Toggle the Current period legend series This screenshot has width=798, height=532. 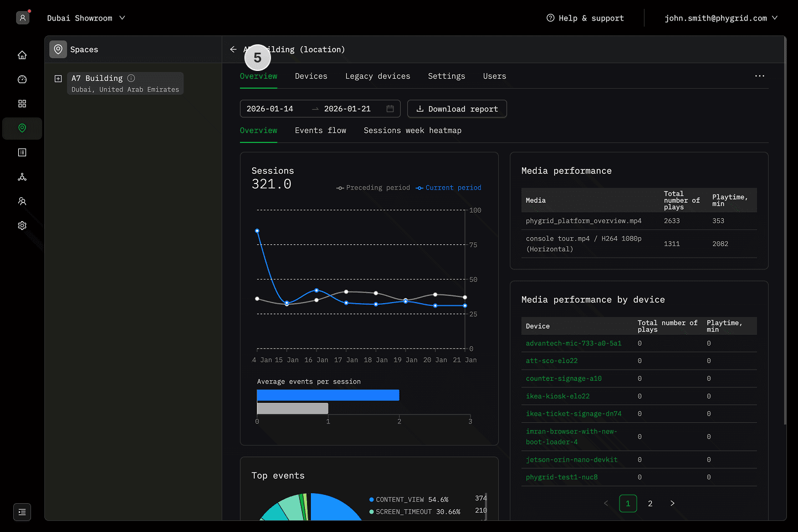[449, 188]
